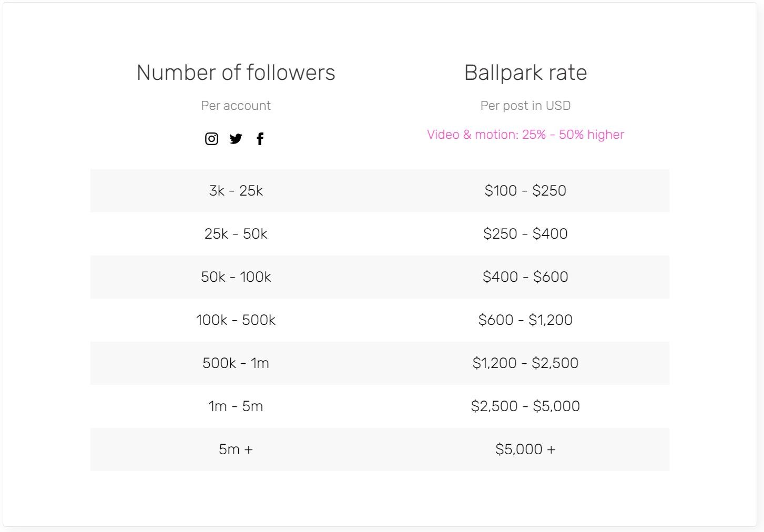
Task: Click the 'Ballpark rate' heading
Action: [x=525, y=73]
